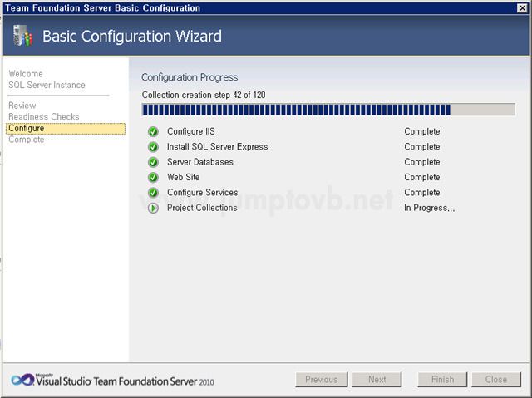This screenshot has width=532, height=398.
Task: Click the 'In Progress...' status text
Action: (429, 208)
